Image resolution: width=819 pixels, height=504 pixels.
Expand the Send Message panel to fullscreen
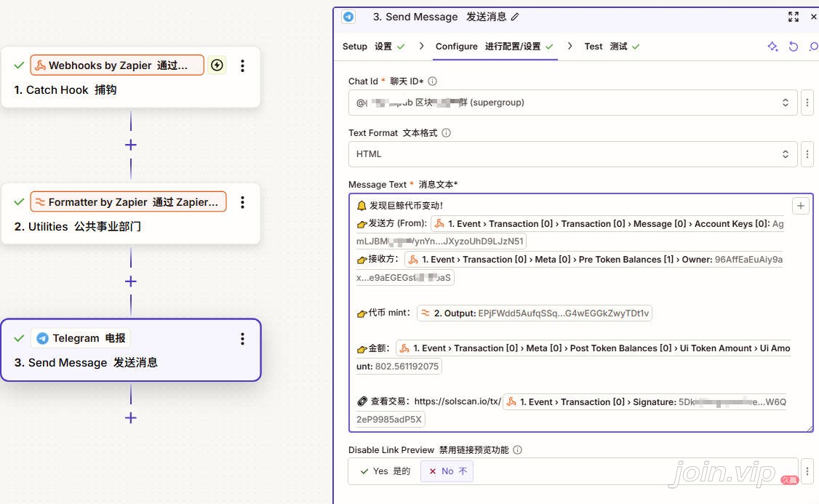pyautogui.click(x=794, y=17)
